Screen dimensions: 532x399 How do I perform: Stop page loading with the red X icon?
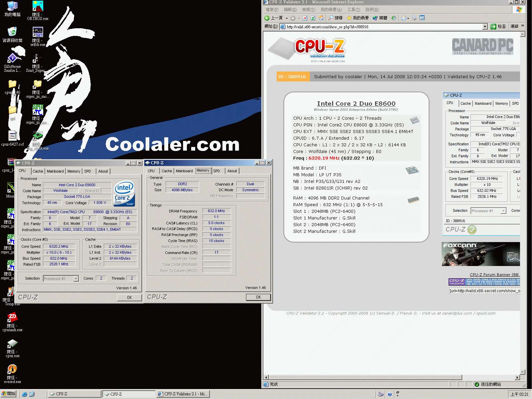[305, 18]
